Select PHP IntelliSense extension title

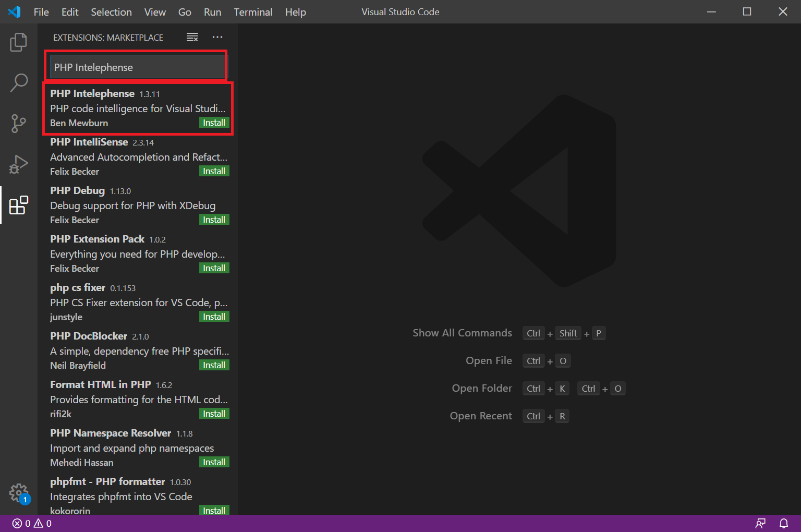(89, 142)
